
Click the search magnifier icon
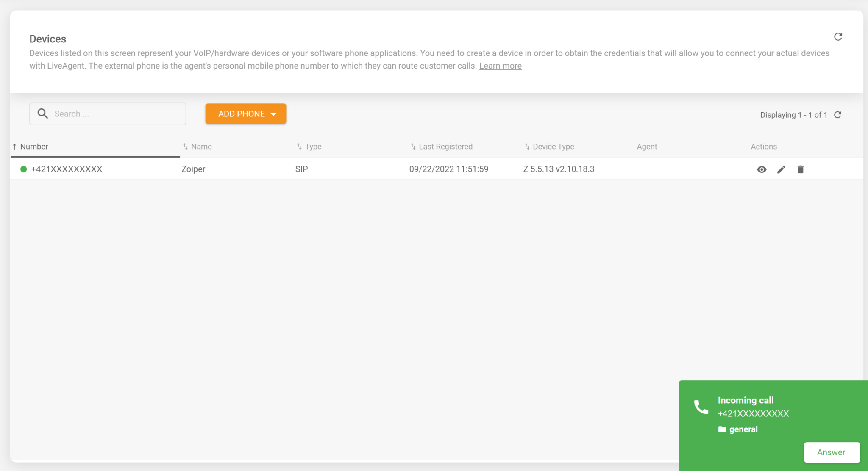pos(42,114)
